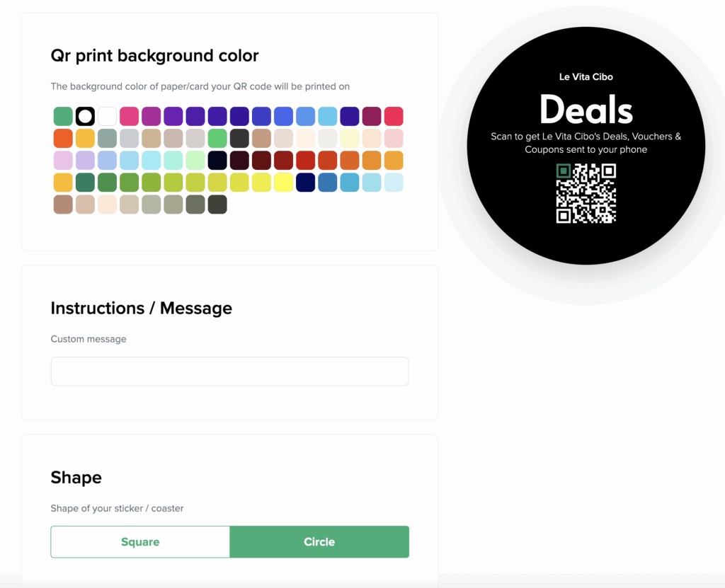Pick the dark navy blue swatch in fourth row
This screenshot has height=588, width=725.
tap(306, 183)
